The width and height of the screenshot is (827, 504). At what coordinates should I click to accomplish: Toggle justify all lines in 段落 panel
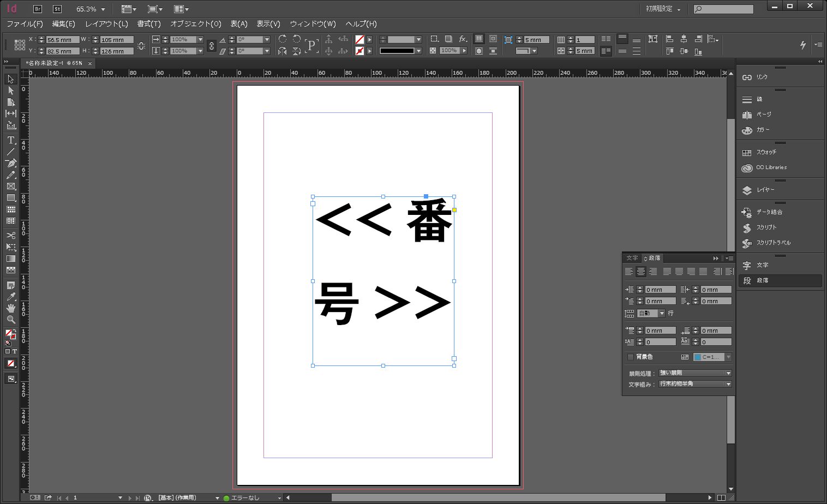[x=703, y=272]
